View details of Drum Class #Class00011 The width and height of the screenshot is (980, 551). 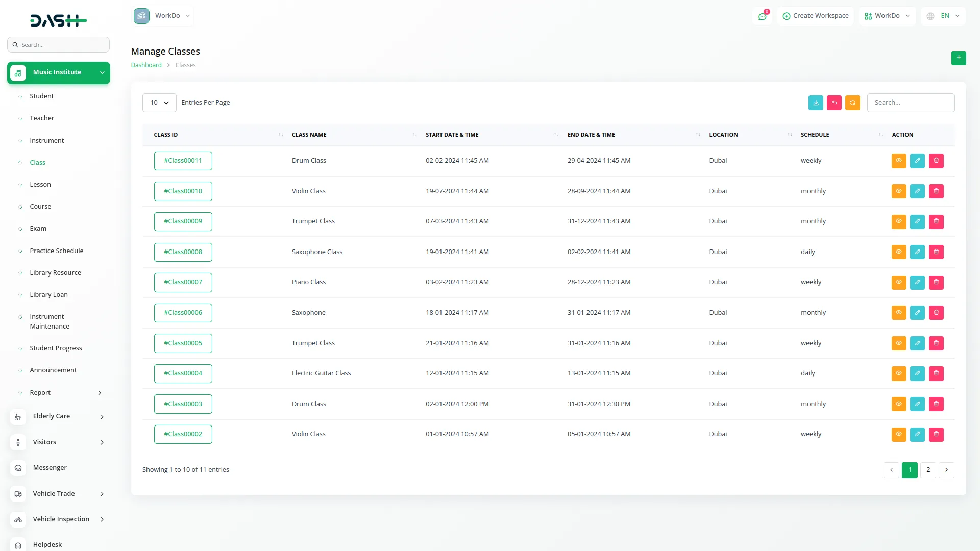pos(898,161)
